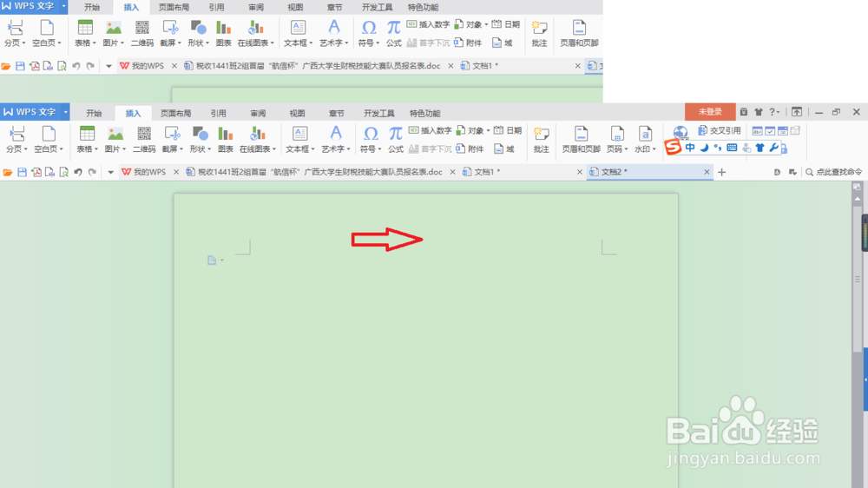The image size is (868, 488).
Task: Click the skin shirt icon in title bar
Action: click(759, 112)
